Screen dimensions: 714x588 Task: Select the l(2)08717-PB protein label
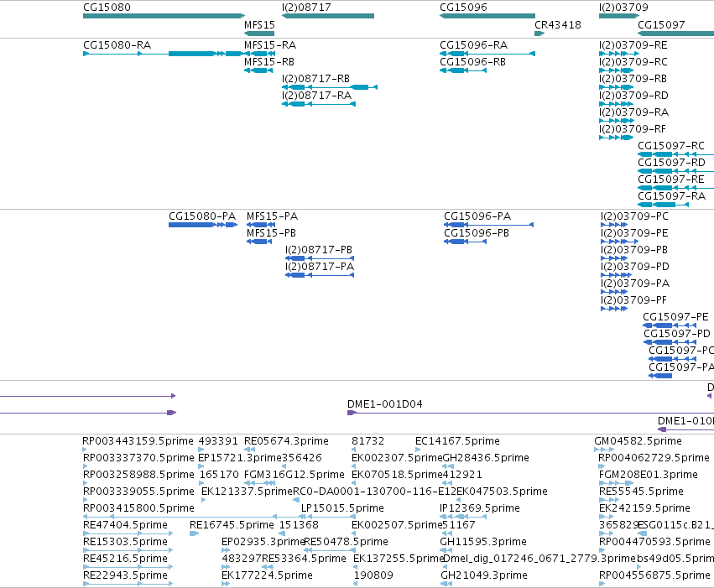click(x=319, y=250)
